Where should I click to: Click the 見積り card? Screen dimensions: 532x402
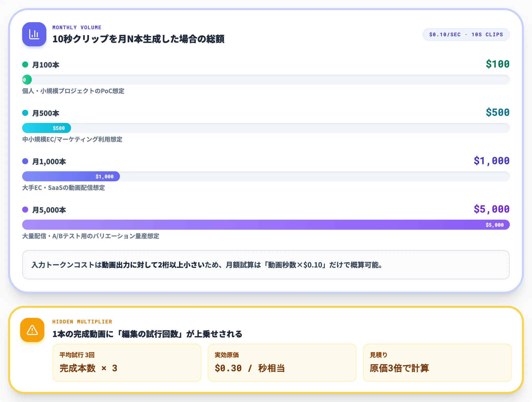point(437,363)
